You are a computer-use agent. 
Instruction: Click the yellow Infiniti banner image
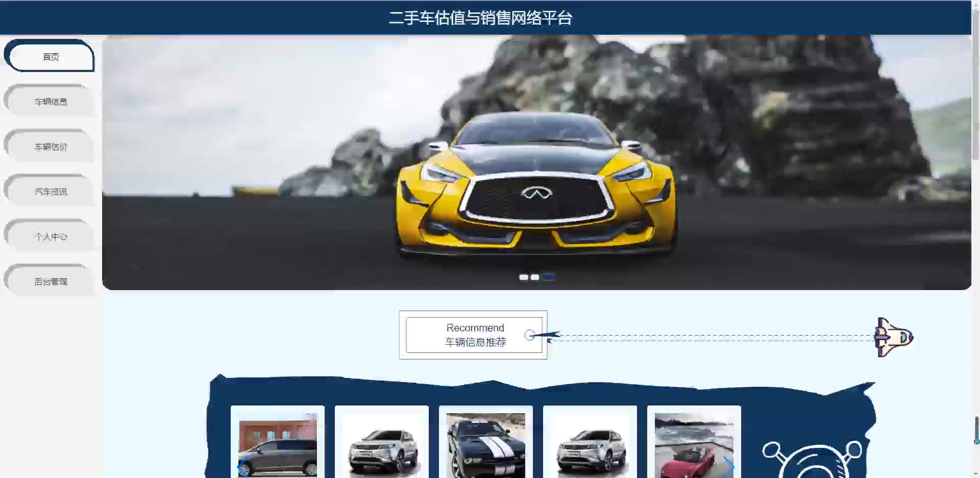(x=536, y=162)
